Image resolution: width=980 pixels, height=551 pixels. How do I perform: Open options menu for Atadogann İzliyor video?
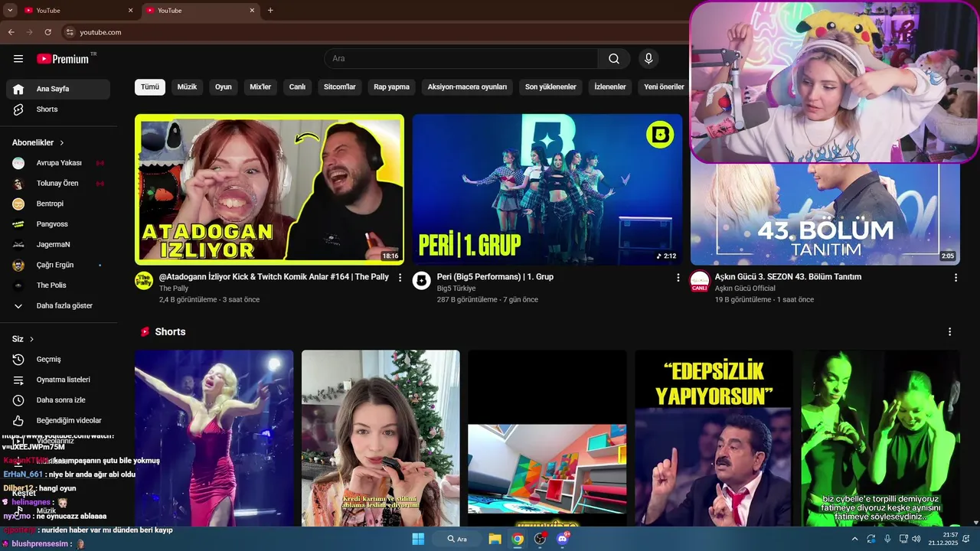click(400, 278)
